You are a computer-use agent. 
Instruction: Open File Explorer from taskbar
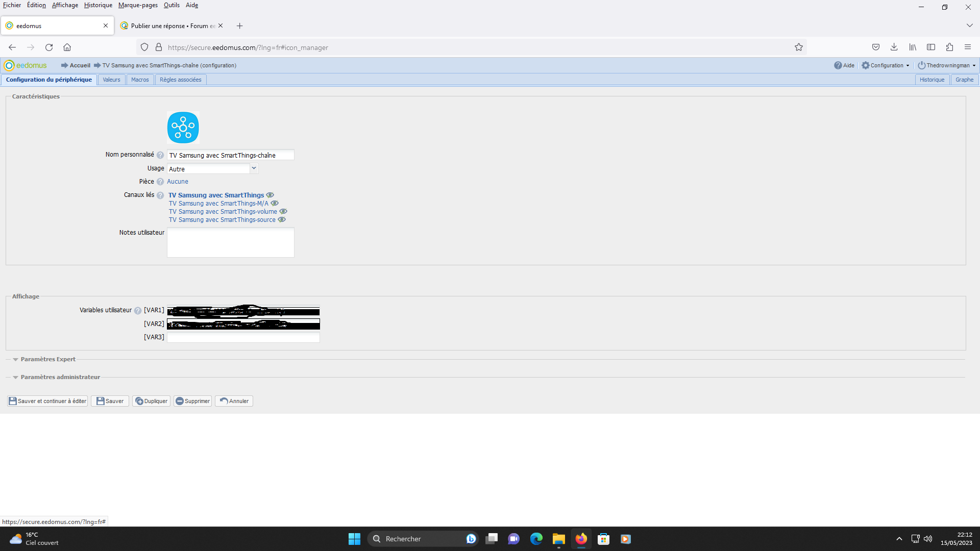pos(559,539)
